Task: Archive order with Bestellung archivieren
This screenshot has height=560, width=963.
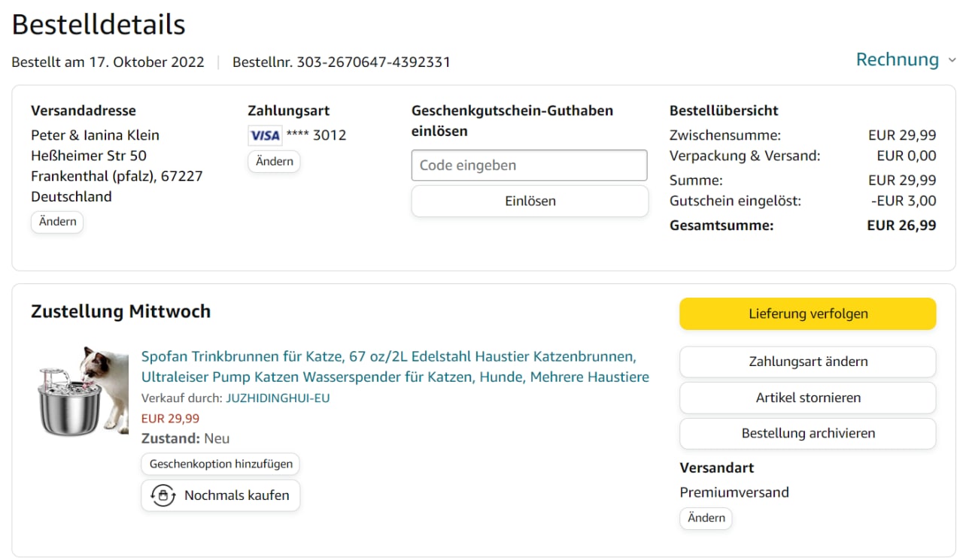Action: point(807,434)
